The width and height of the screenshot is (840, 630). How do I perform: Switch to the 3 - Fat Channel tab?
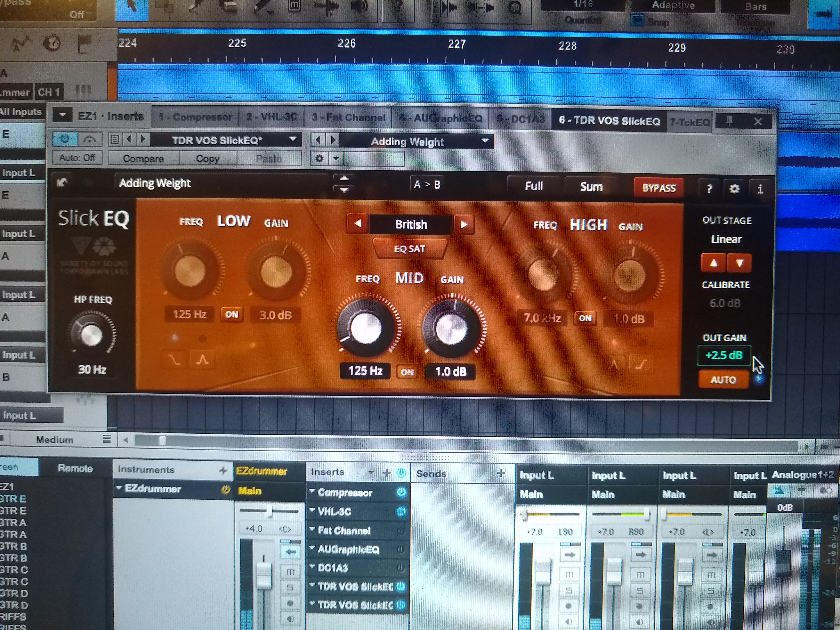(x=348, y=117)
